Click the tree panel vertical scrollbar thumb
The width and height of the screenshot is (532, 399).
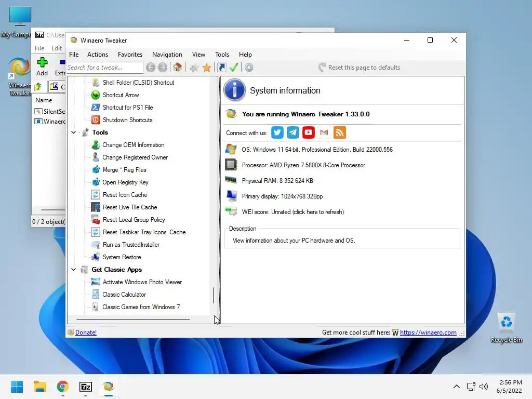coord(214,296)
